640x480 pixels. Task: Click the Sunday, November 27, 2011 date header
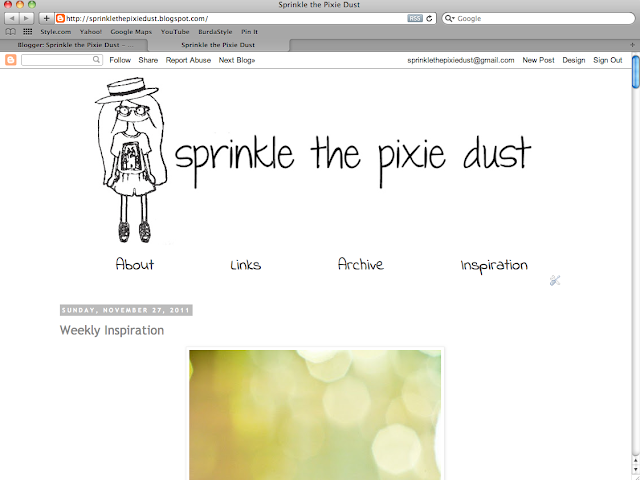click(126, 310)
